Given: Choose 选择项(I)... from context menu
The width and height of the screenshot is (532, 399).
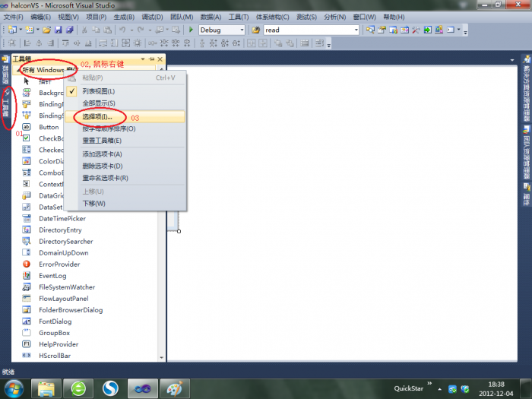Looking at the screenshot, I should point(125,117).
